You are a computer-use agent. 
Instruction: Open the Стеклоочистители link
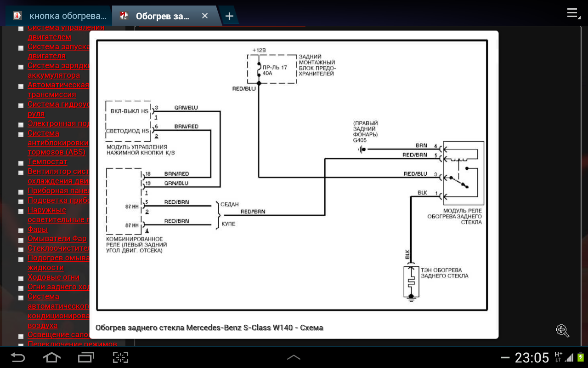(x=58, y=248)
